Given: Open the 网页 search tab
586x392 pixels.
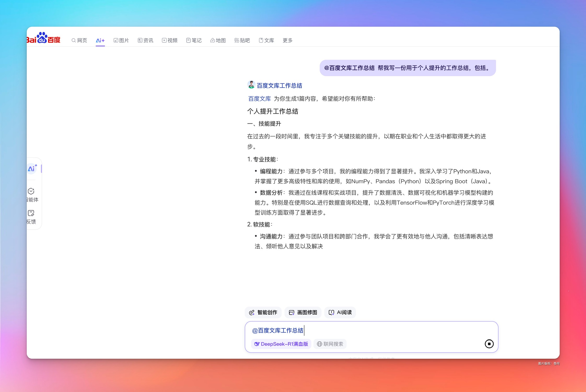Looking at the screenshot, I should click(x=79, y=40).
